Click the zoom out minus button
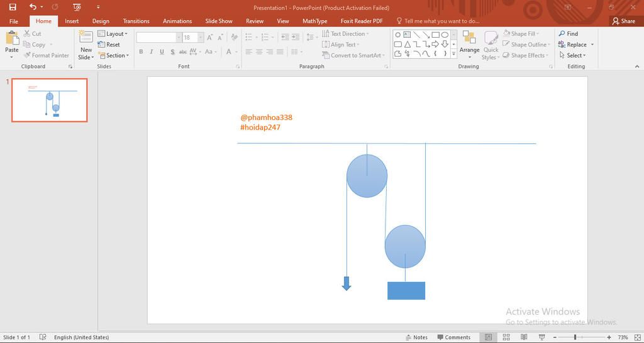Image resolution: width=644 pixels, height=343 pixels. [x=553, y=337]
